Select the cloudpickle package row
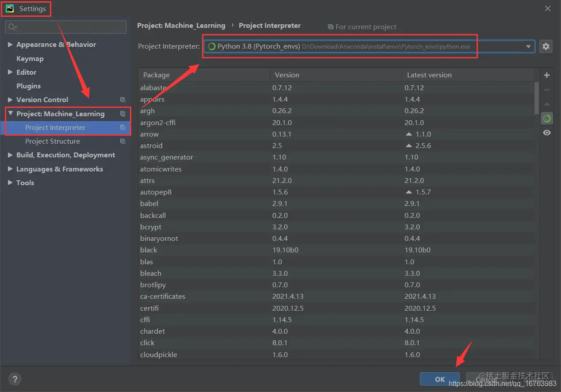 click(x=336, y=355)
